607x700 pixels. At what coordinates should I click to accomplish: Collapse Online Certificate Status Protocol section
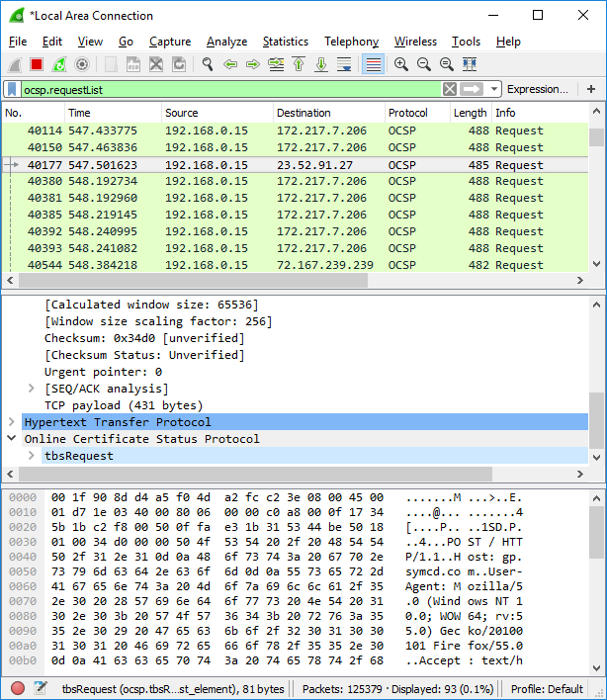pos(12,439)
